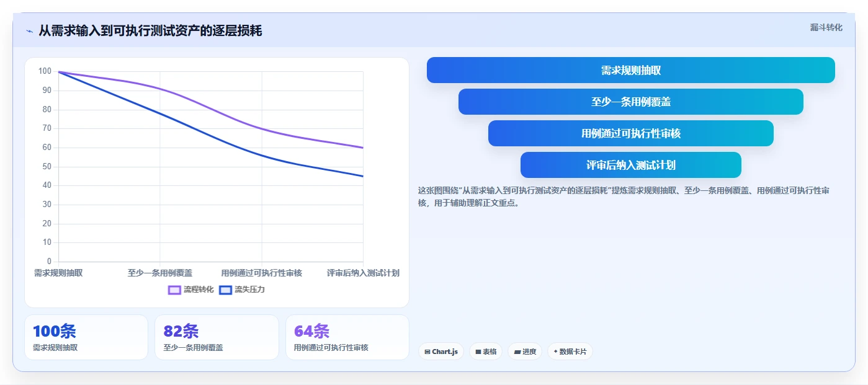Select the 需求规则抽取 funnel bar
868x385 pixels.
(630, 70)
